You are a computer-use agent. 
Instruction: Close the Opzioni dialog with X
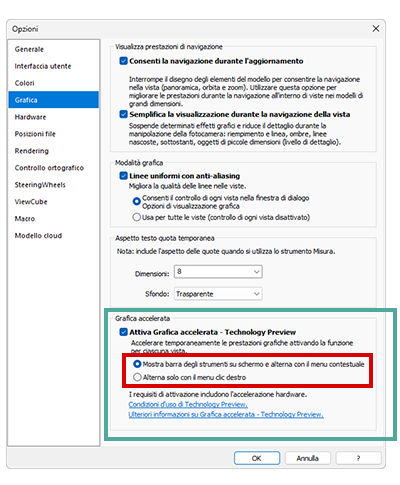[x=376, y=29]
